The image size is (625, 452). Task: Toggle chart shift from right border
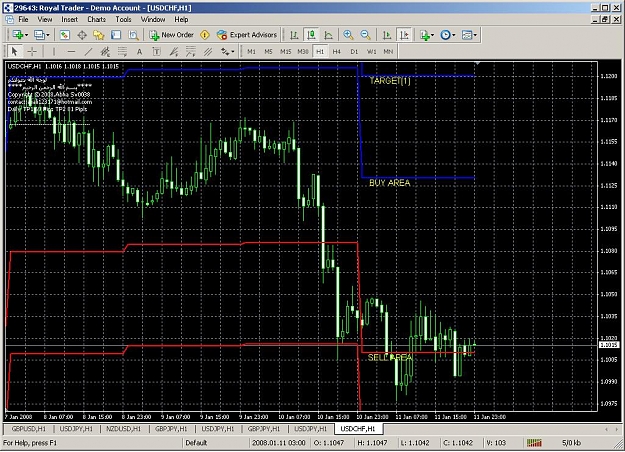(404, 35)
